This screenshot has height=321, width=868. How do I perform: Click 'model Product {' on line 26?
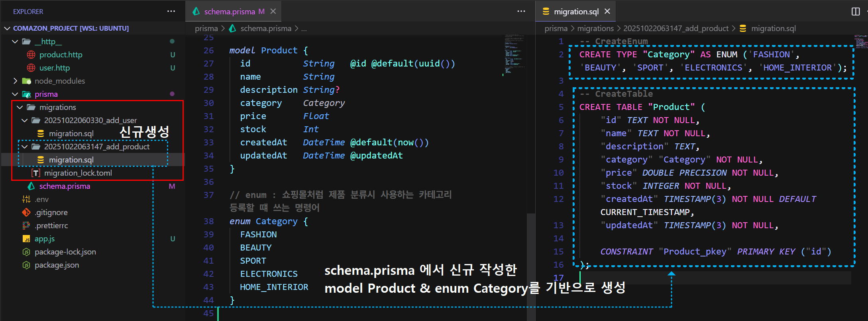(269, 51)
